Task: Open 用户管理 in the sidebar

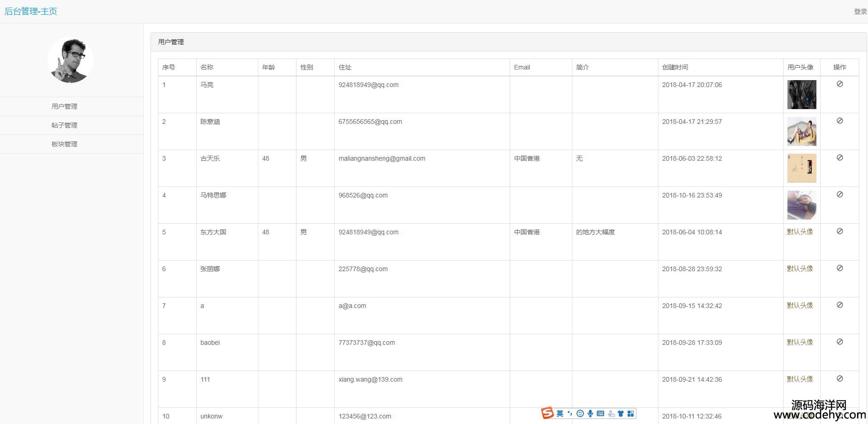Action: (64, 106)
